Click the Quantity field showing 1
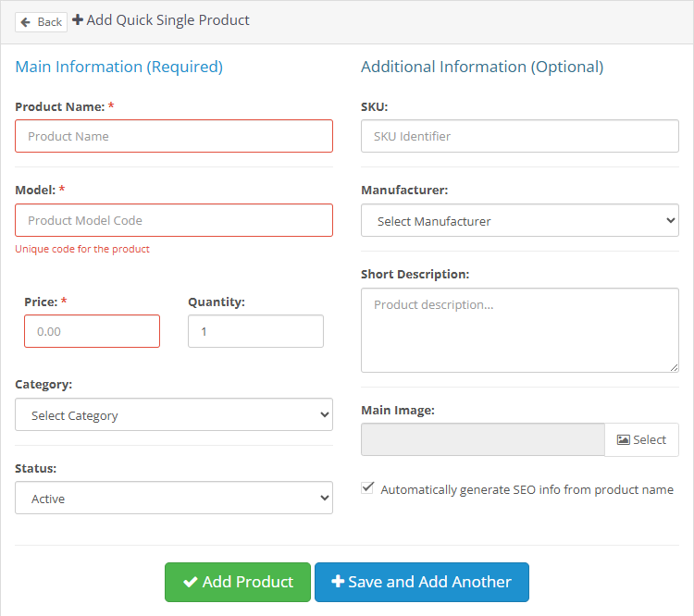Viewport: 694px width, 616px height. tap(255, 331)
